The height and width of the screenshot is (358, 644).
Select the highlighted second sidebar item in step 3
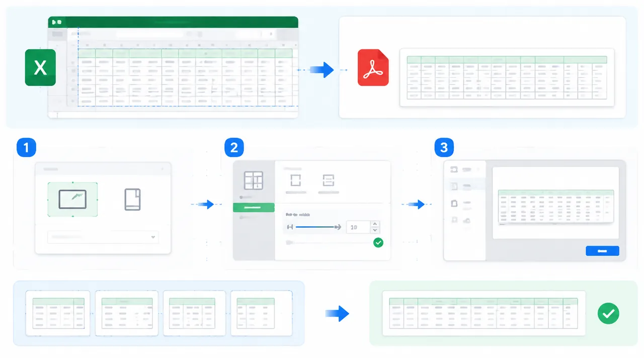(464, 186)
